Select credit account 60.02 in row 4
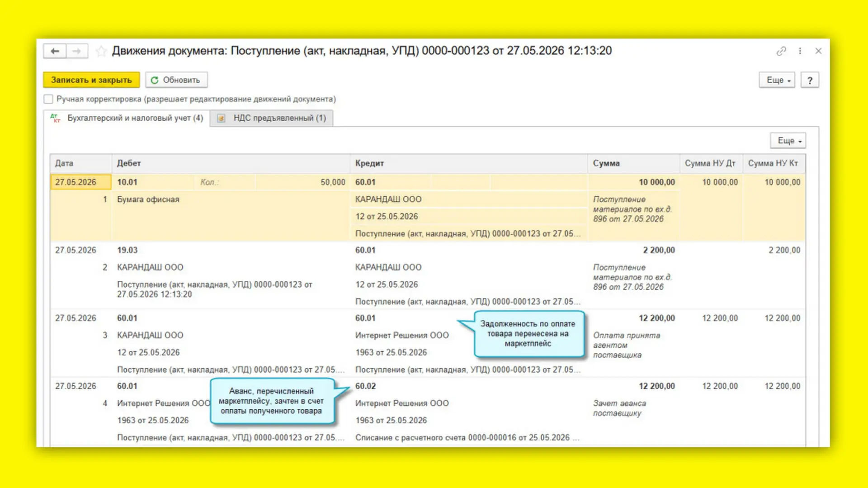This screenshot has width=868, height=488. (365, 386)
